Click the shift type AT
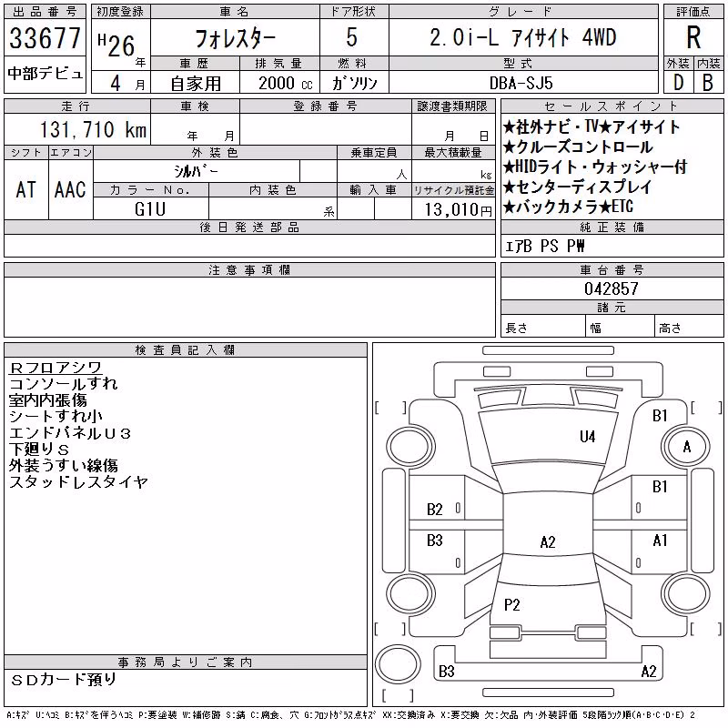 click(x=26, y=189)
